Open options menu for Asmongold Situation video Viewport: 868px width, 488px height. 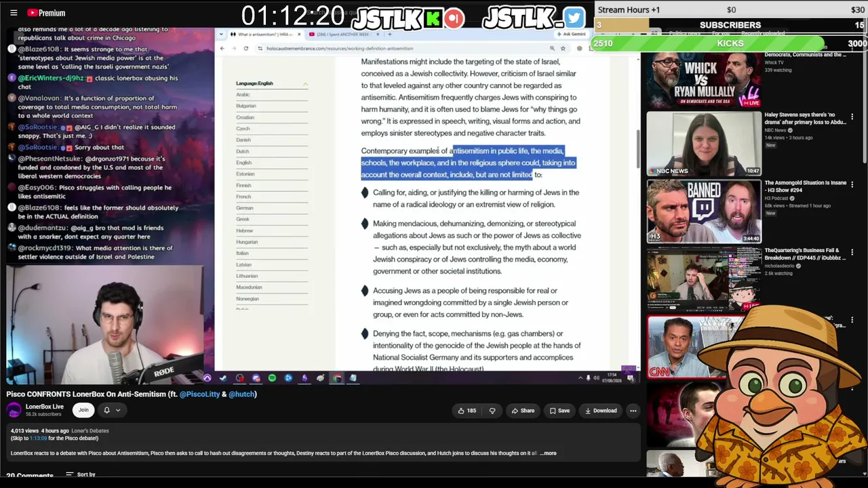(x=852, y=184)
